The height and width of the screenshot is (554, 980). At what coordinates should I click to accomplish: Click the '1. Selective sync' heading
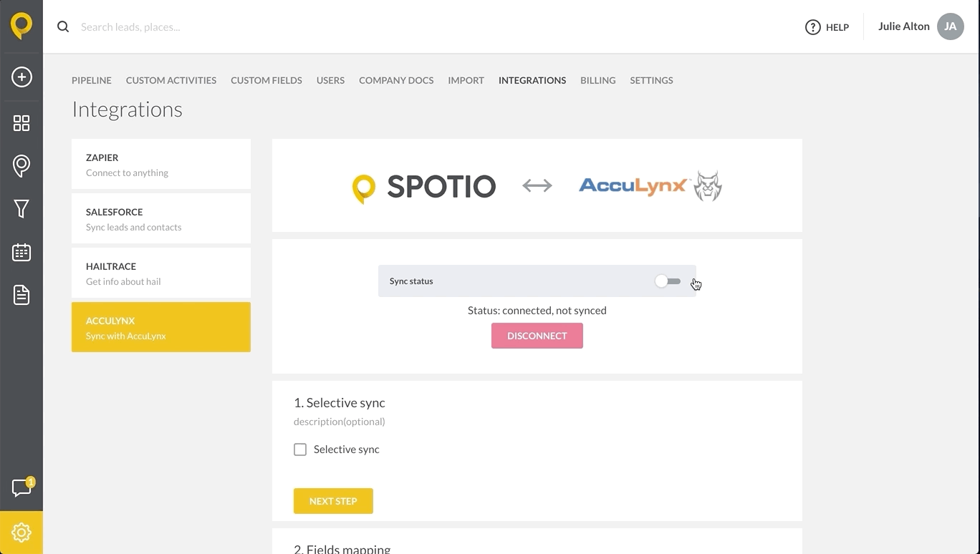(x=340, y=403)
